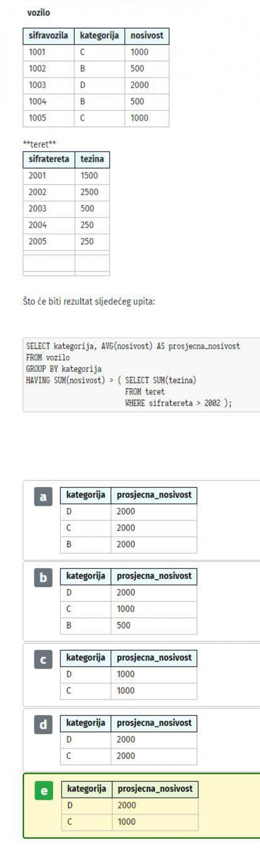The height and width of the screenshot is (868, 260).
Task: Click sifravozila header in vozilo table
Action: (49, 36)
